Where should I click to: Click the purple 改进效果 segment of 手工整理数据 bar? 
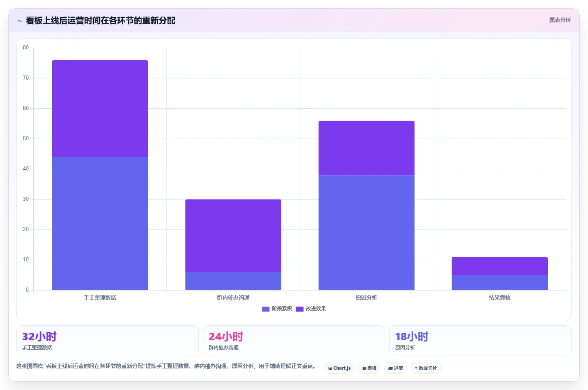(x=100, y=109)
